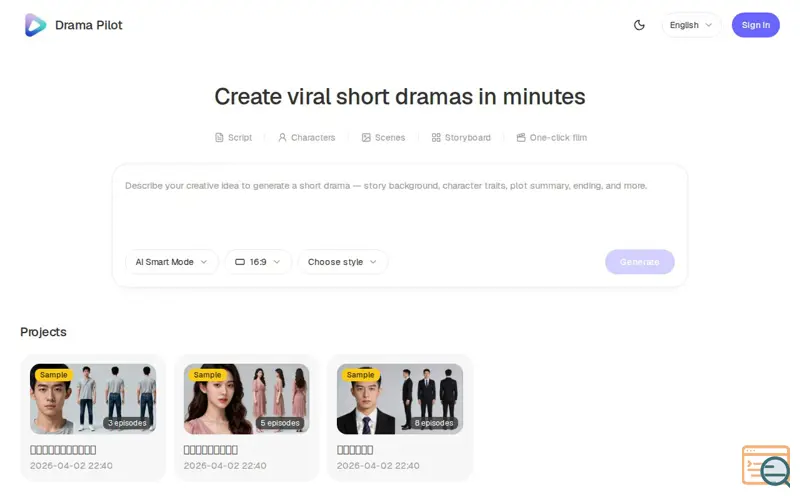Image resolution: width=800 pixels, height=500 pixels.
Task: Open the AI Smart Mode dropdown
Action: tap(171, 262)
